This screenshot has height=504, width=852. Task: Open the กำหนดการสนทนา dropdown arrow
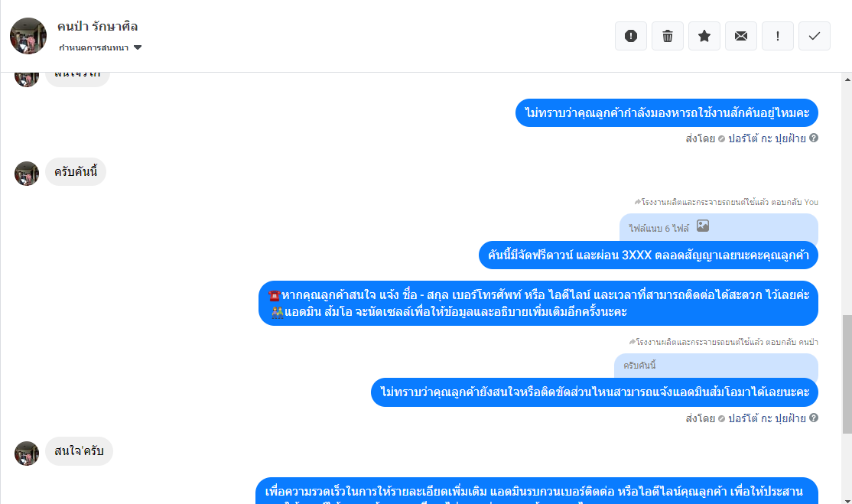point(138,47)
